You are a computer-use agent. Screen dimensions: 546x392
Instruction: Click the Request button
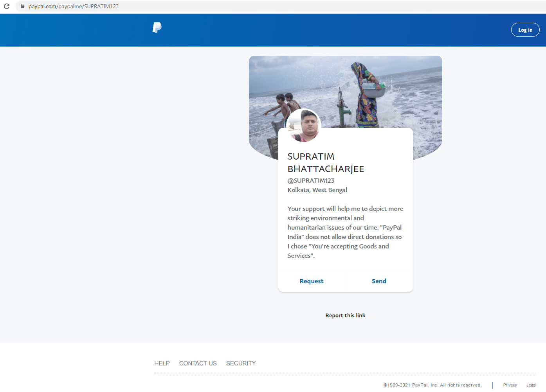coord(312,281)
